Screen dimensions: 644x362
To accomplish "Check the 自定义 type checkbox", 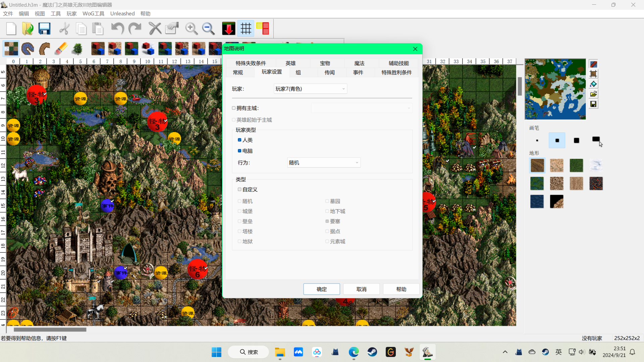I will 239,189.
